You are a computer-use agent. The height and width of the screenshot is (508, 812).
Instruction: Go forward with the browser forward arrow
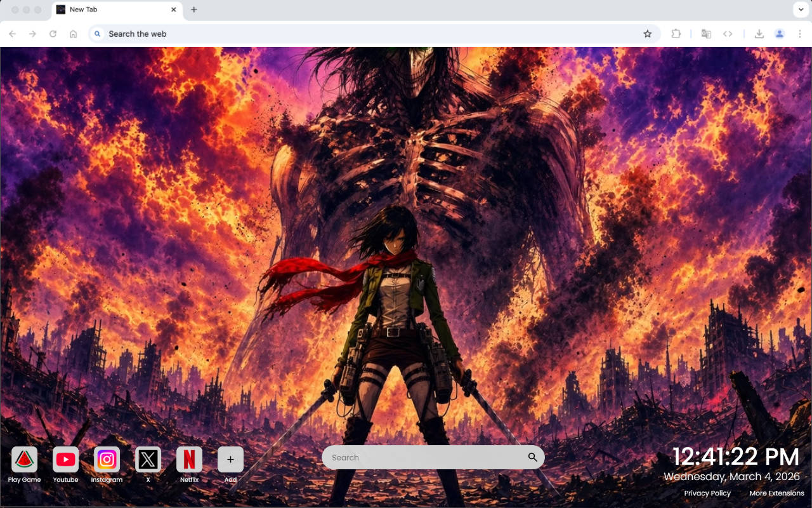click(33, 34)
